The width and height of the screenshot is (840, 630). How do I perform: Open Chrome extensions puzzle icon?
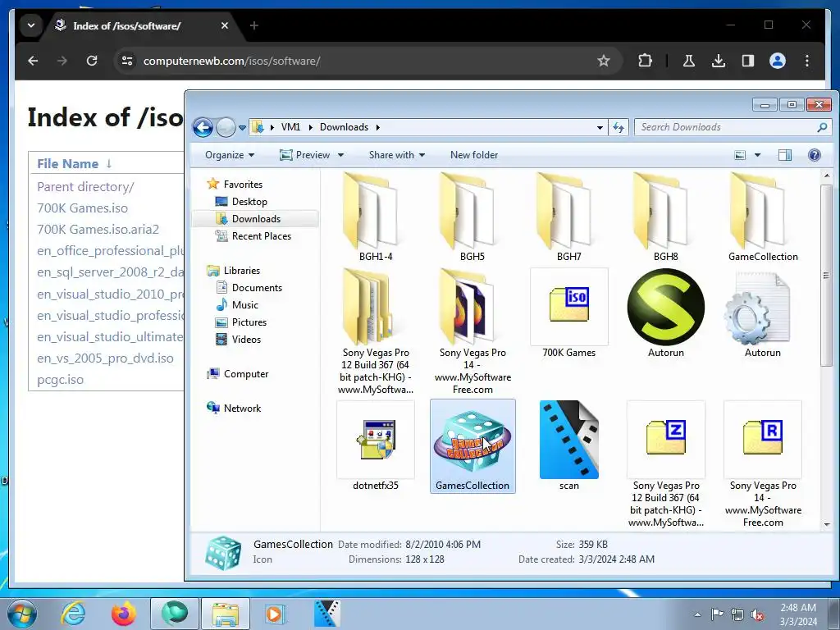tap(645, 61)
